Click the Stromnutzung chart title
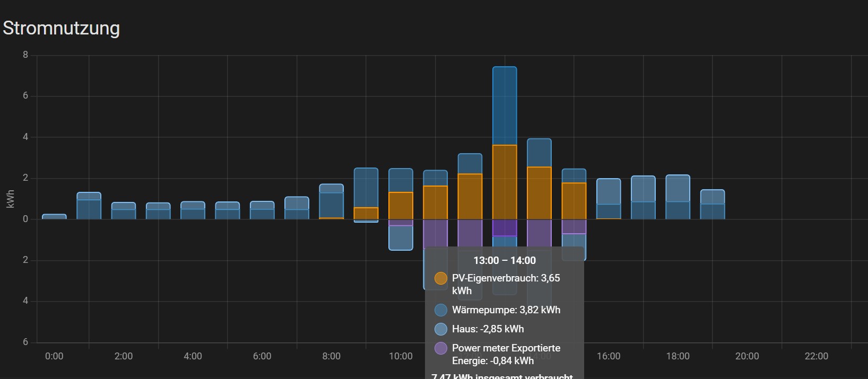This screenshot has height=379, width=868. click(x=62, y=28)
